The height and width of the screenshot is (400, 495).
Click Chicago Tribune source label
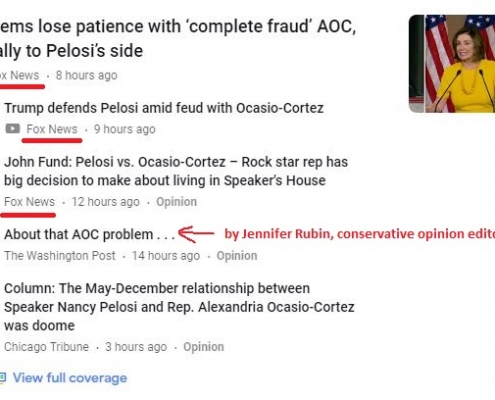[46, 347]
